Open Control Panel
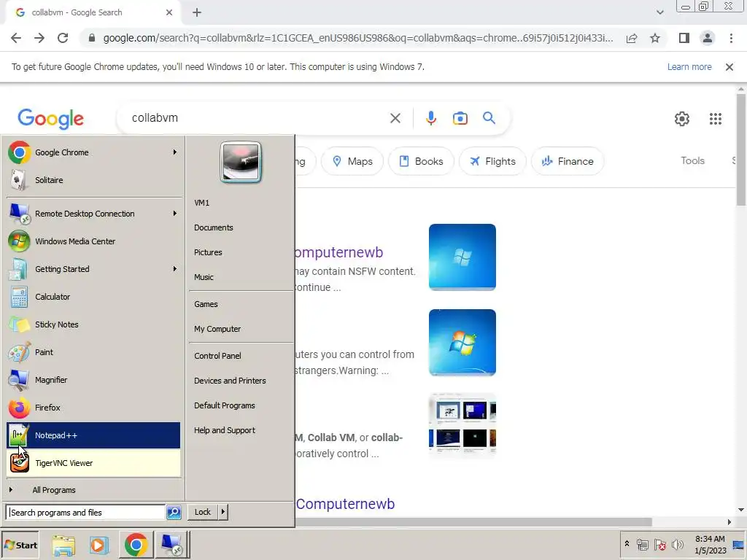Image resolution: width=747 pixels, height=560 pixels. pos(217,356)
